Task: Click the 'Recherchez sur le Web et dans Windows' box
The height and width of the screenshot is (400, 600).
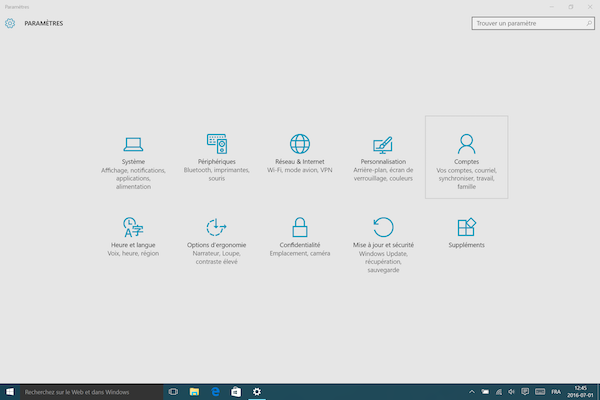Action: pos(91,392)
